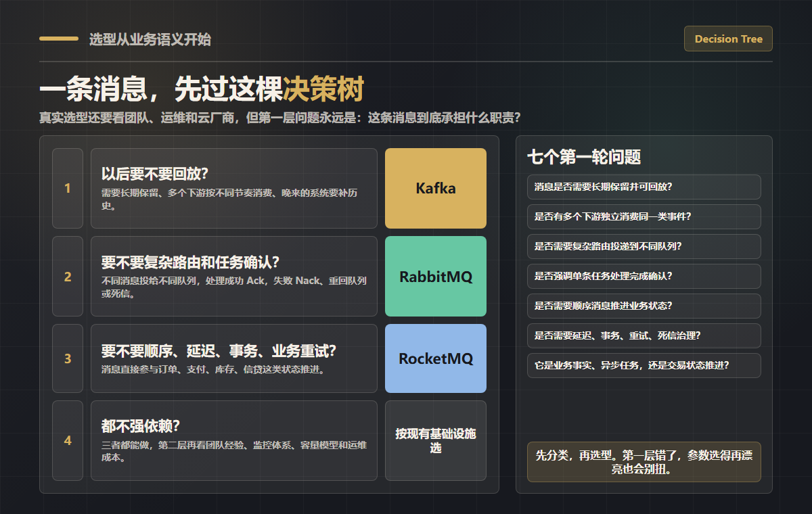The height and width of the screenshot is (514, 812).
Task: Click the 按现有基础设施选 card
Action: click(x=436, y=440)
